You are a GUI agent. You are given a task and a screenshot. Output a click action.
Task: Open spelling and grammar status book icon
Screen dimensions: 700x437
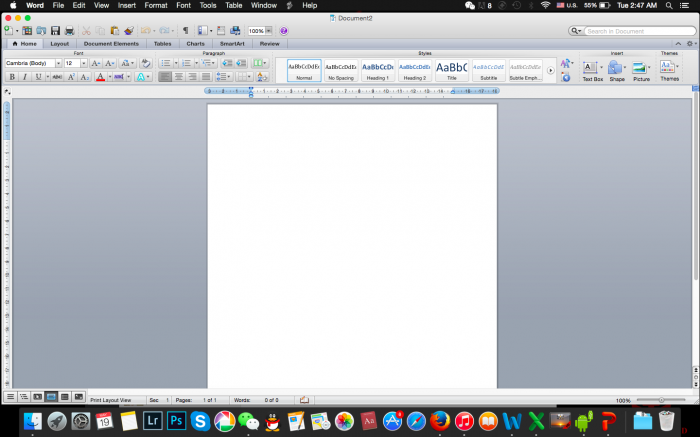(304, 400)
